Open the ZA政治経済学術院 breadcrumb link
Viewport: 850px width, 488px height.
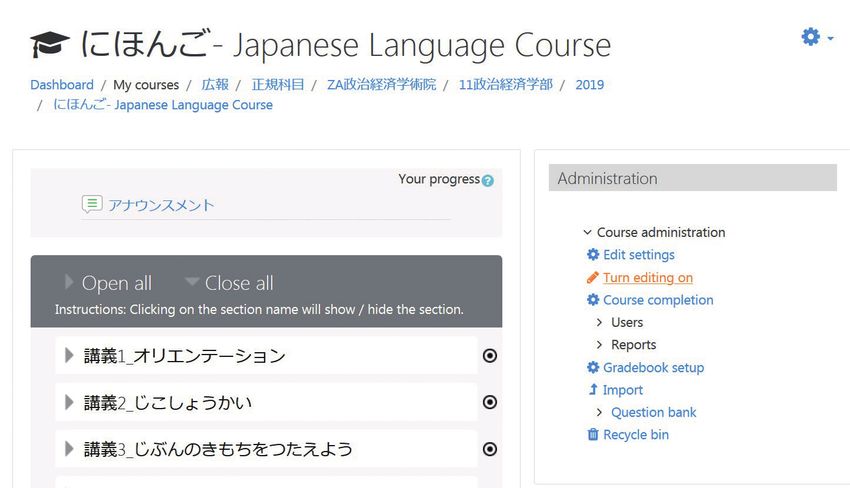pos(382,85)
